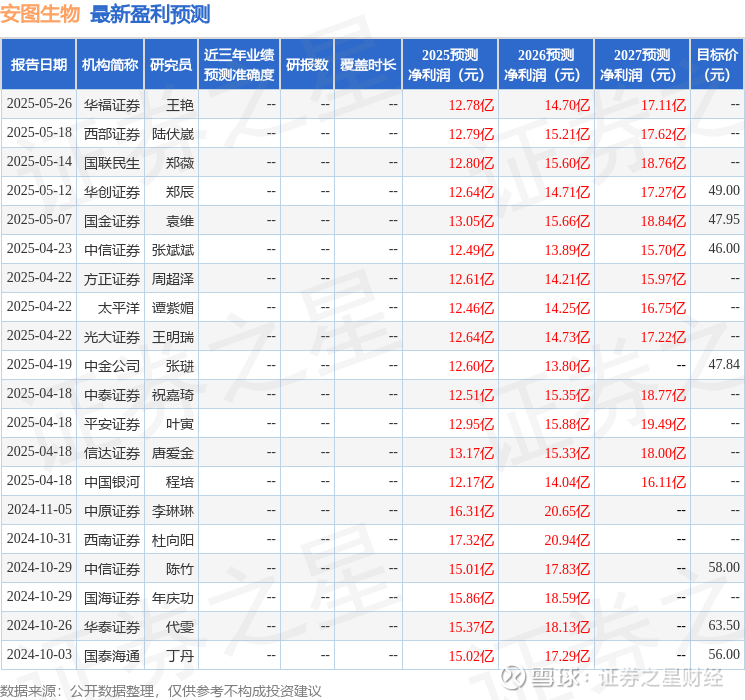Select the date cell 2024-10-03
The width and height of the screenshot is (745, 700).
click(39, 654)
